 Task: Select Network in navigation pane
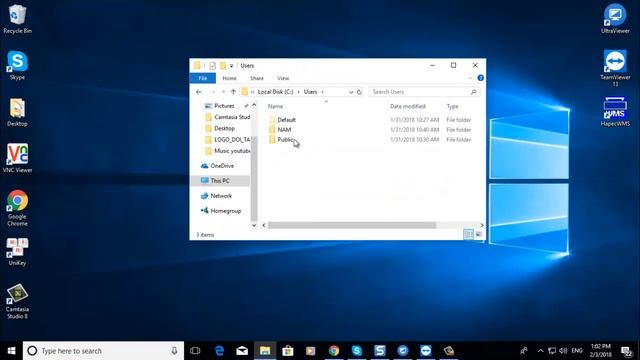click(220, 196)
